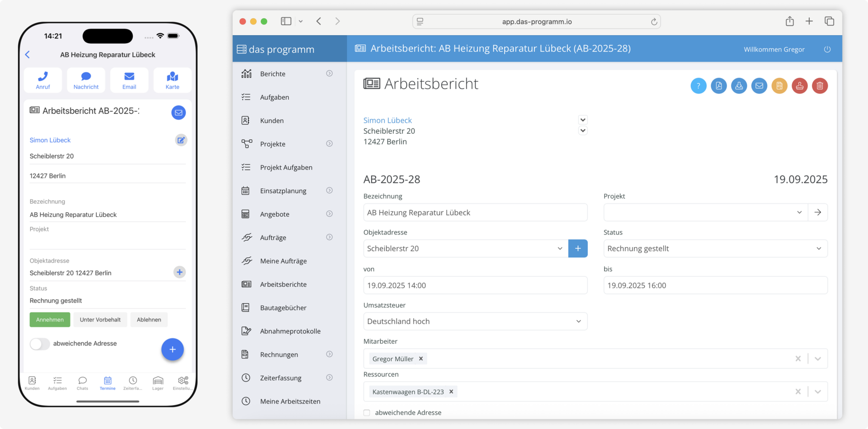Tap the floating blue plus button
Screen dimensions: 868x429
(x=172, y=350)
